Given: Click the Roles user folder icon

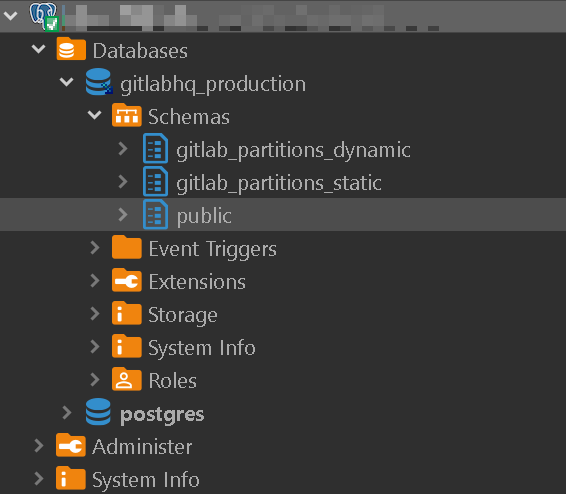Looking at the screenshot, I should pos(126,379).
